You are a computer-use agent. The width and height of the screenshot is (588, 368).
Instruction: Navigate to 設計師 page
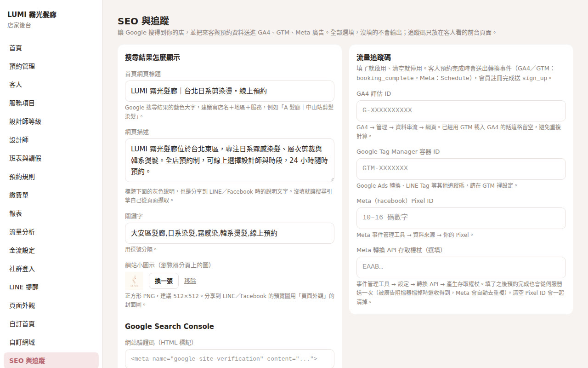51,140
